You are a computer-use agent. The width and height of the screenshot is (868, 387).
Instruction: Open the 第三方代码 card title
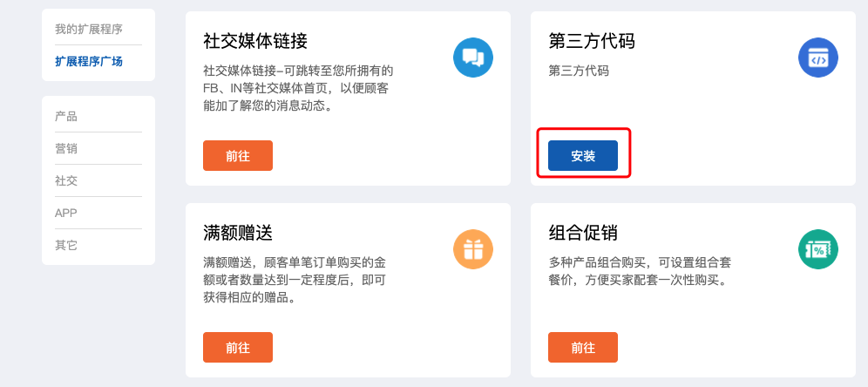click(592, 41)
